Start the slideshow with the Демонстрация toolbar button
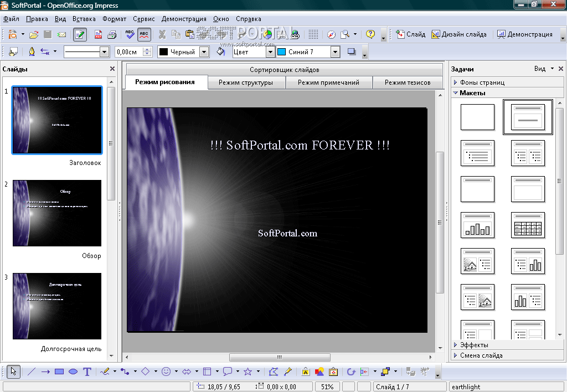The height and width of the screenshot is (392, 567). 525,34
